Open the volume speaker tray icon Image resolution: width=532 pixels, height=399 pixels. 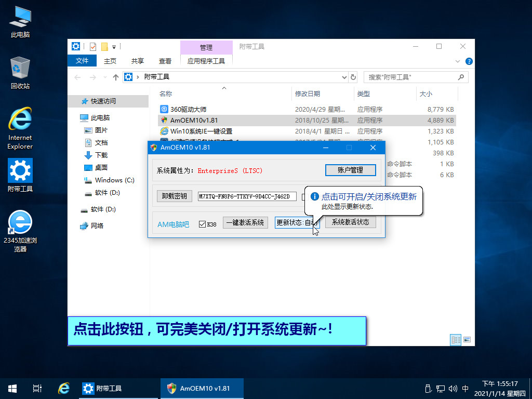click(453, 389)
